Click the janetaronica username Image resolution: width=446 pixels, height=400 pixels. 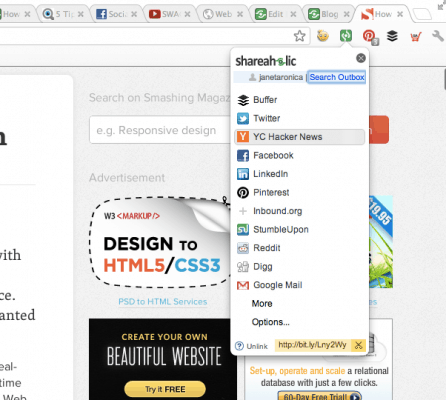pos(281,77)
